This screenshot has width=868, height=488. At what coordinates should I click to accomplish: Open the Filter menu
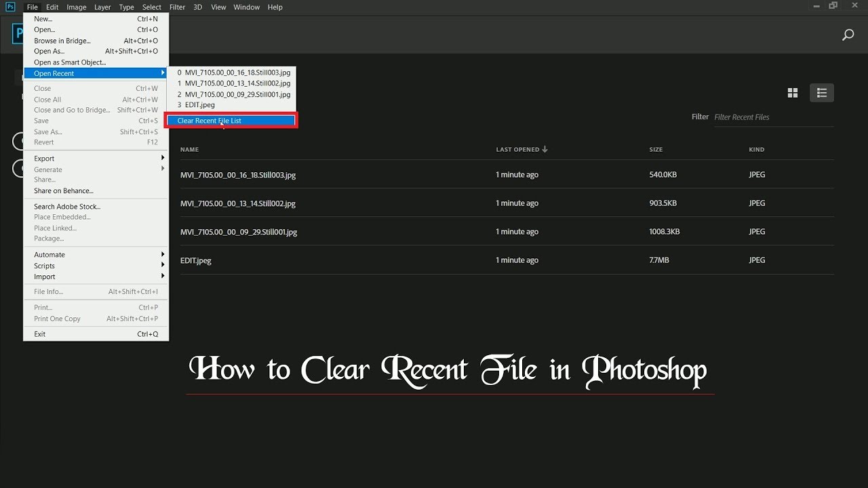178,7
